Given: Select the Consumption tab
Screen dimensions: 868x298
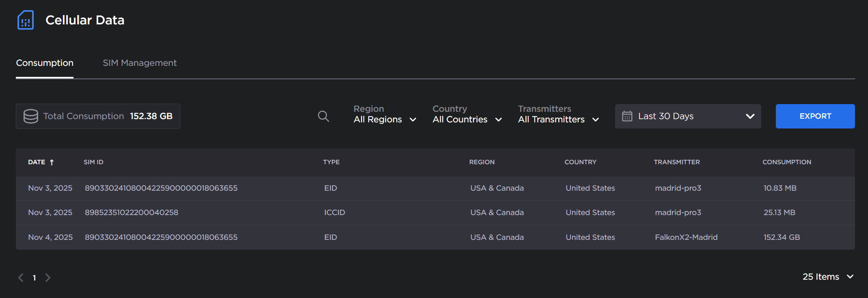Looking at the screenshot, I should pyautogui.click(x=45, y=63).
